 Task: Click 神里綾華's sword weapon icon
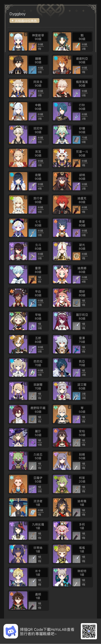pyautogui.click(x=32, y=46)
